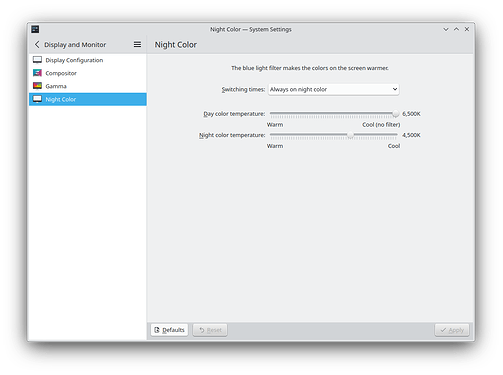The image size is (503, 375).
Task: Open the Compositor settings page
Action: coord(88,73)
